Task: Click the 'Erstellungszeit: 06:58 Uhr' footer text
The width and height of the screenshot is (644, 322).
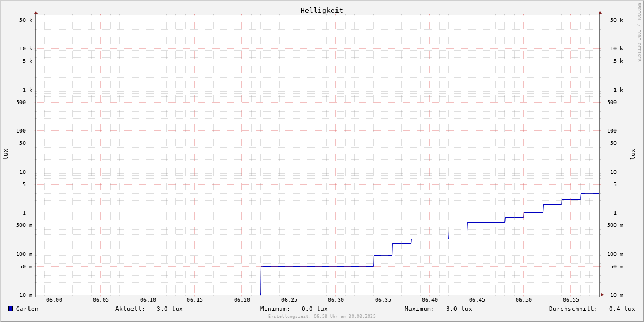Action: (322, 317)
